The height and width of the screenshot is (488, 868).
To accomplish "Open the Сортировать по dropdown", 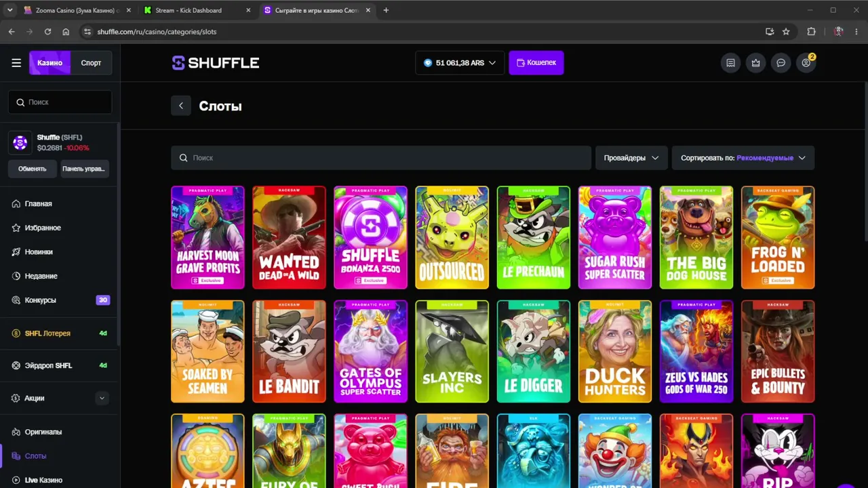I will (743, 158).
